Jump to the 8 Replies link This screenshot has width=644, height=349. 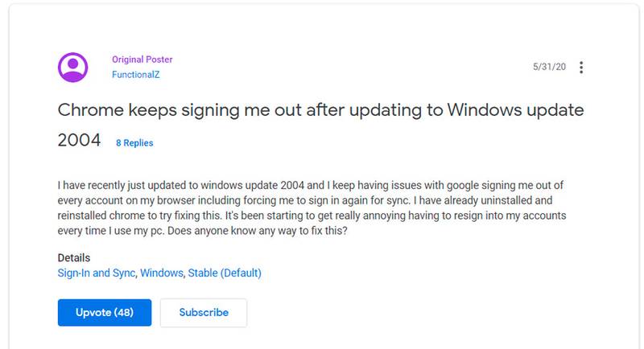[134, 142]
